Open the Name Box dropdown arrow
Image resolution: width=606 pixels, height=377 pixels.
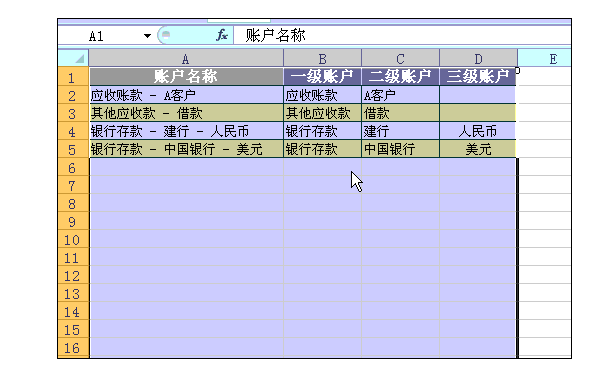click(147, 36)
